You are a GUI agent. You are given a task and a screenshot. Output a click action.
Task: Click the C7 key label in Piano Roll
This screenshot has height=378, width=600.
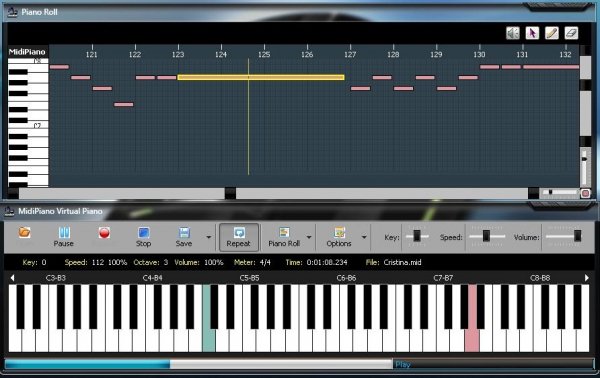(37, 125)
